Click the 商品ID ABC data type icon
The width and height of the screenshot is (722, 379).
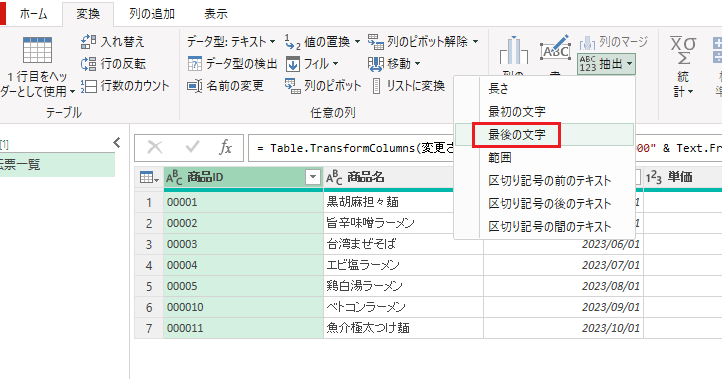click(x=174, y=177)
